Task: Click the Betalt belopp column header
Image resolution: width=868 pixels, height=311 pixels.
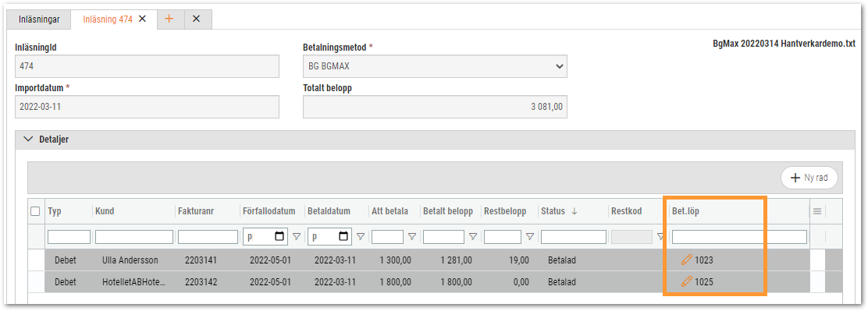Action: pyautogui.click(x=448, y=211)
